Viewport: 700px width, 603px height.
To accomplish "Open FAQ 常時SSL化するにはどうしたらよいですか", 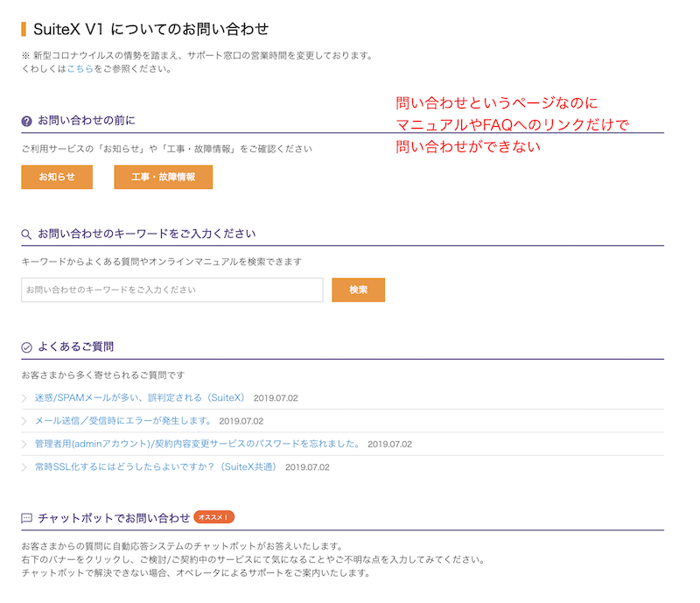I will pos(156,467).
